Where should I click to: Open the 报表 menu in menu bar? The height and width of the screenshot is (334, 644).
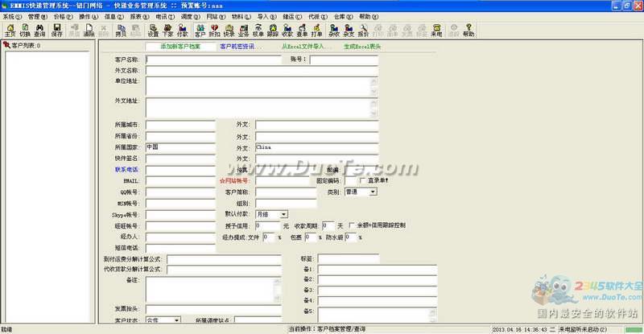[139, 16]
